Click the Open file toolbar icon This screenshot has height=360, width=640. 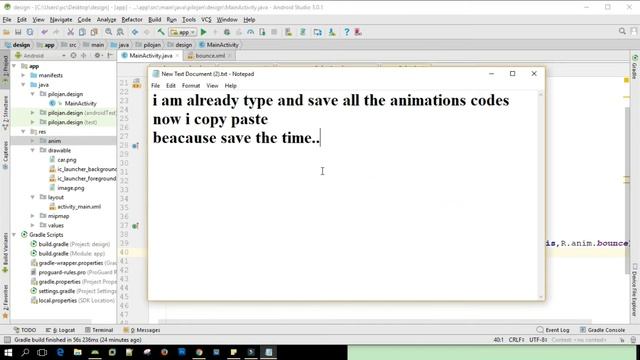6,32
